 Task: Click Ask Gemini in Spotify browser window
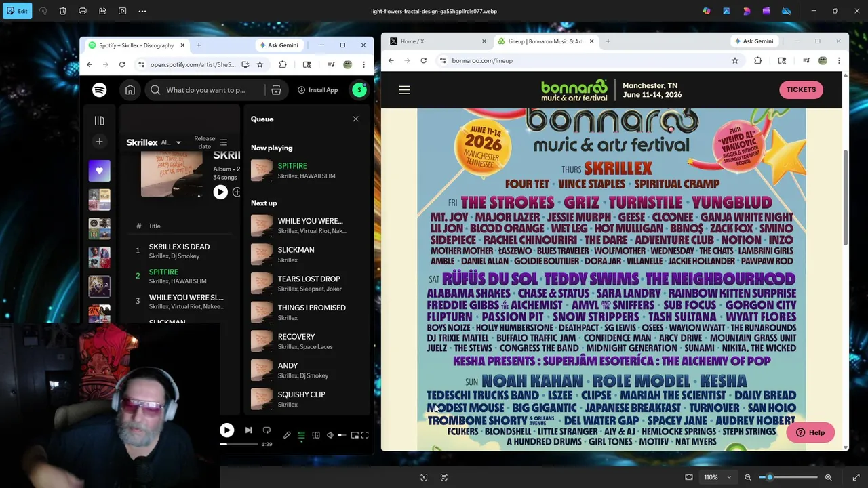(x=278, y=45)
